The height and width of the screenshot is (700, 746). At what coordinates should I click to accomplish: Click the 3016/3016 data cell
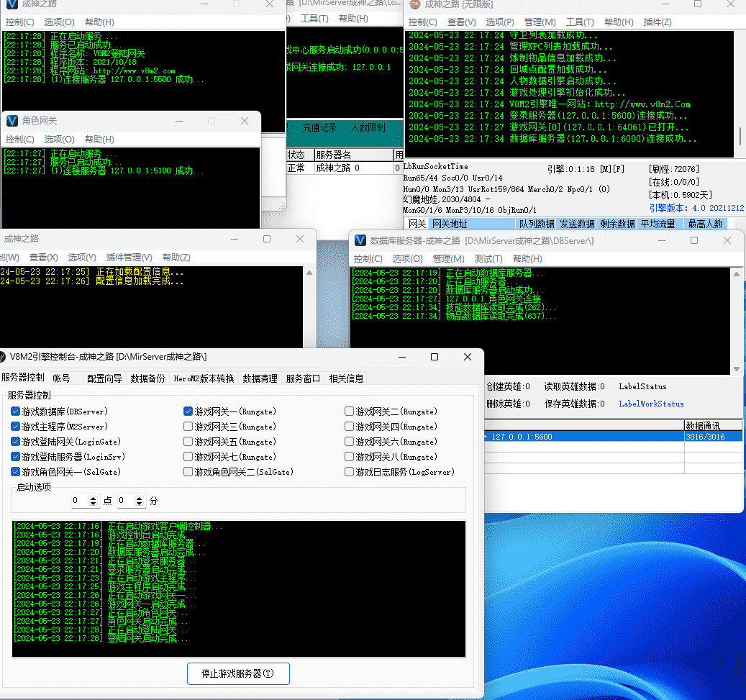pyautogui.click(x=713, y=437)
